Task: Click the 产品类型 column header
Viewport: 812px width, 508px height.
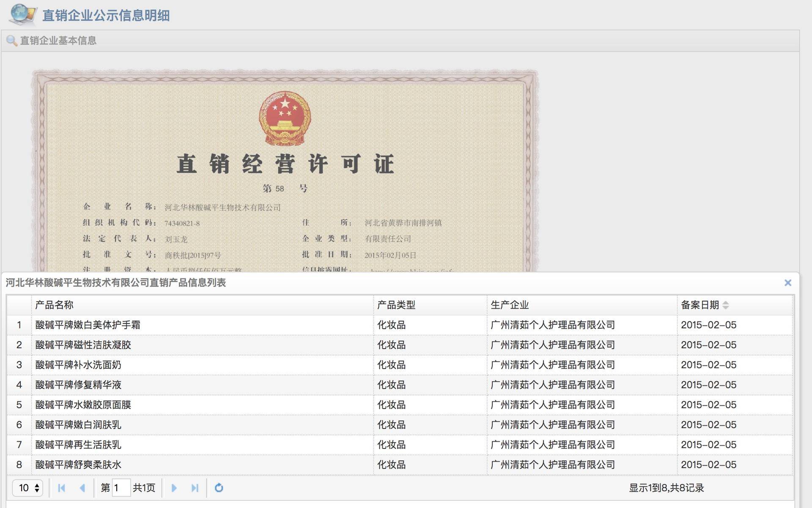Action: pyautogui.click(x=396, y=305)
